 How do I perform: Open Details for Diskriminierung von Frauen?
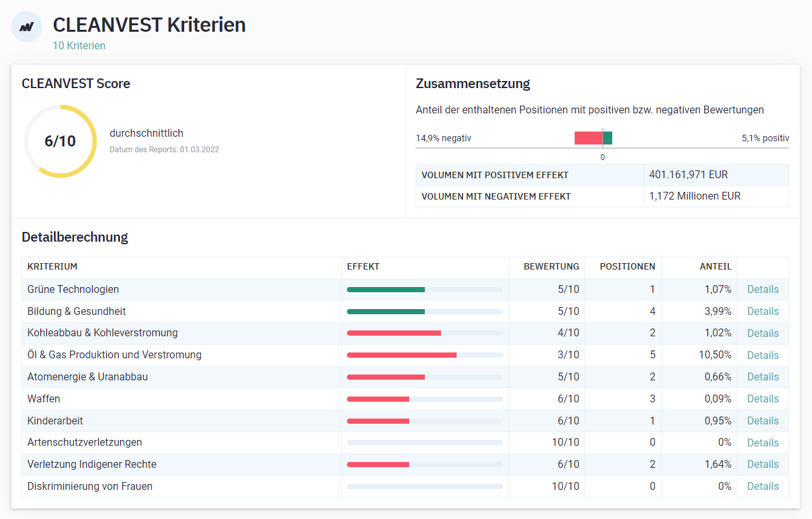pyautogui.click(x=763, y=486)
